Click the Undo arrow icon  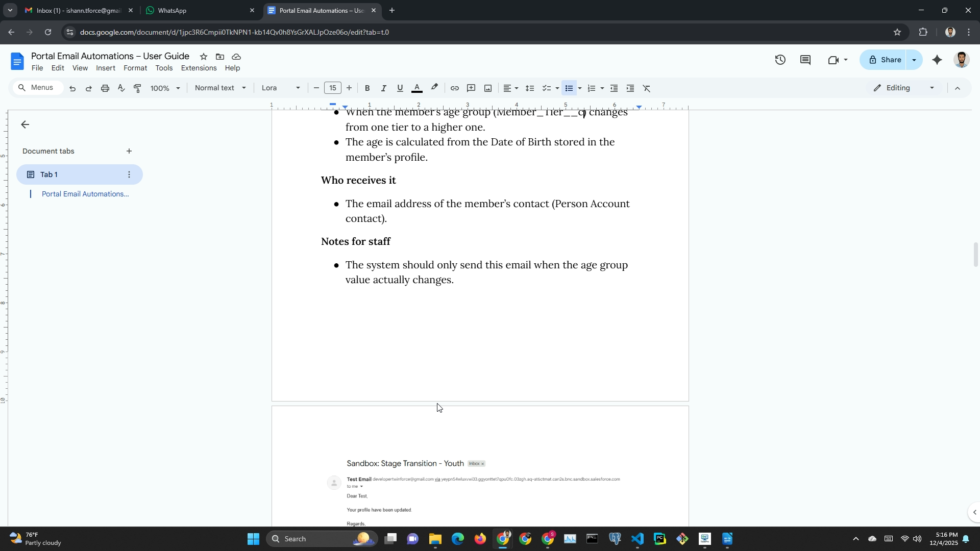[72, 88]
